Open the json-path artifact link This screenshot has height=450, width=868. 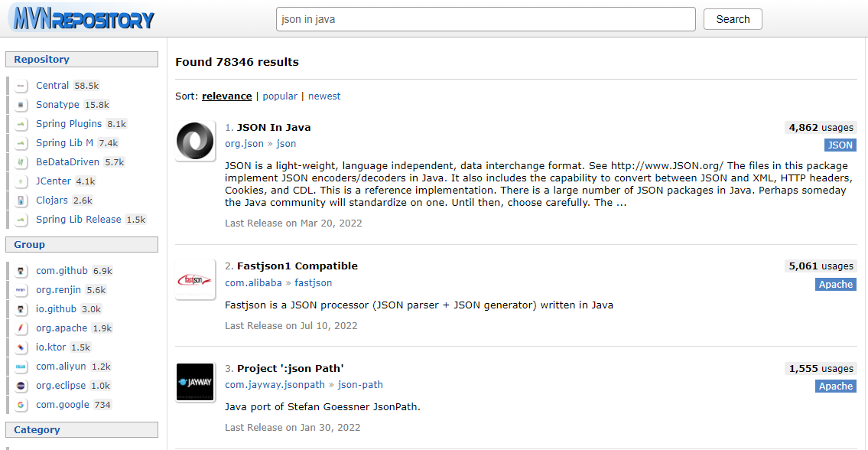360,385
